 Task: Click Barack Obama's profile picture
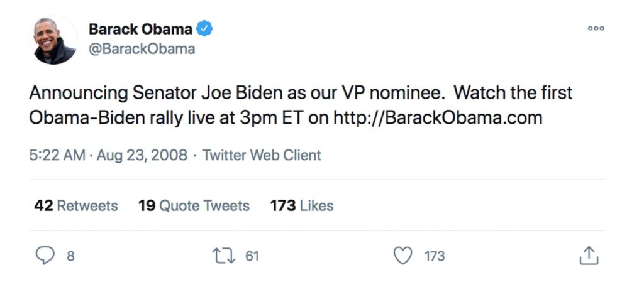tap(55, 40)
